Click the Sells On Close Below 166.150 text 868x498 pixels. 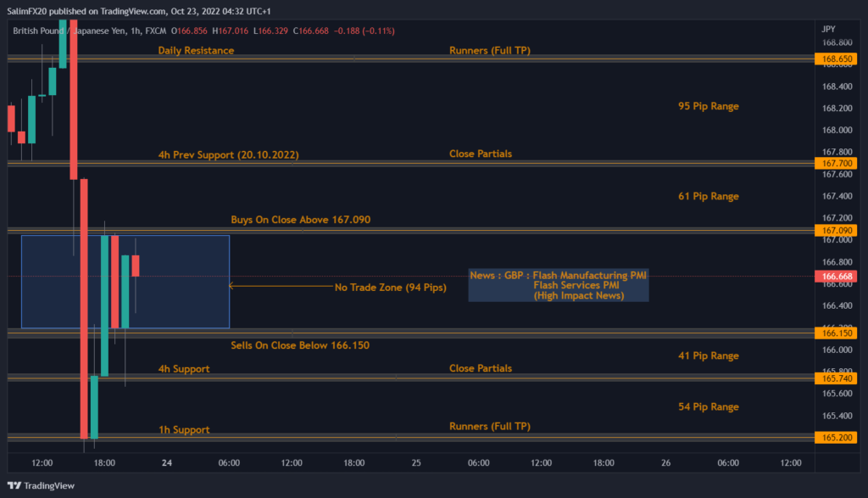(300, 345)
